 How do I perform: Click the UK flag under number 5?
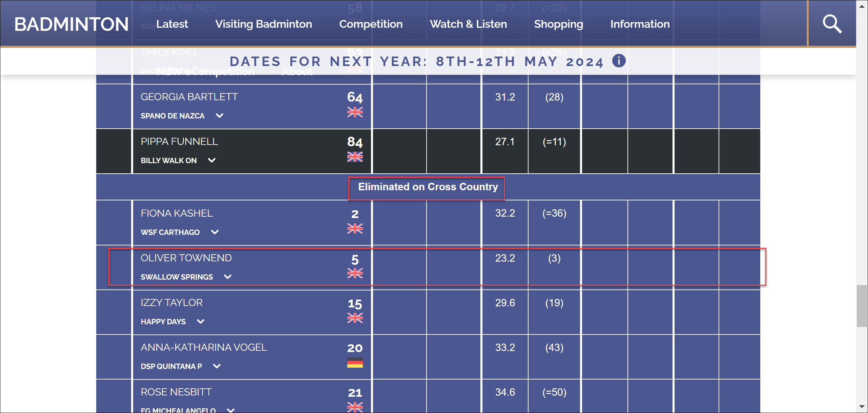coord(355,273)
